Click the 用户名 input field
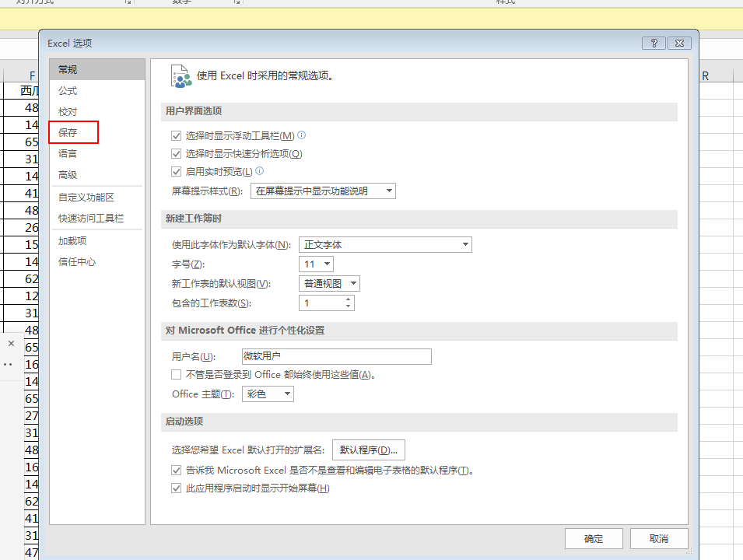 point(336,356)
